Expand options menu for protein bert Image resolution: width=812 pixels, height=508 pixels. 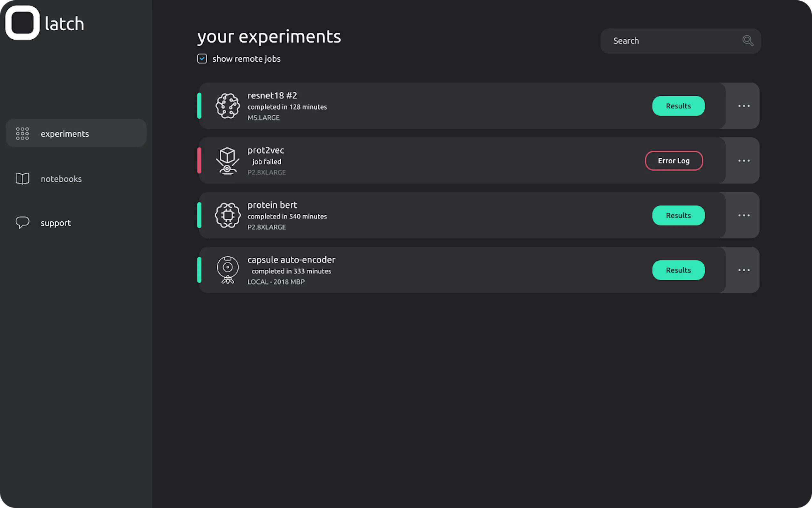[744, 215]
